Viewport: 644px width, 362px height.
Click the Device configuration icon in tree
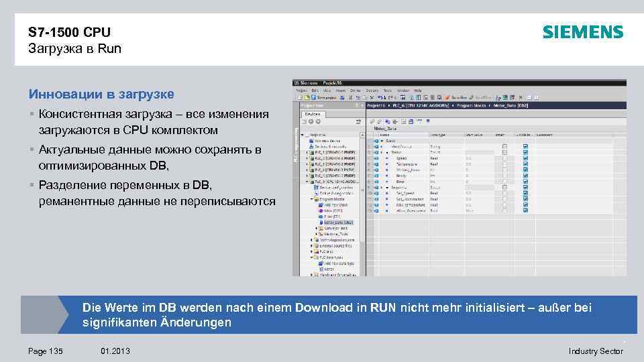[316, 188]
